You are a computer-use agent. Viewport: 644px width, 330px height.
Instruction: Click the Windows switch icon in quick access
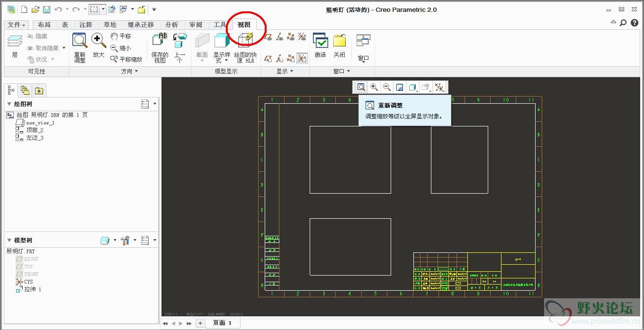coord(123,9)
